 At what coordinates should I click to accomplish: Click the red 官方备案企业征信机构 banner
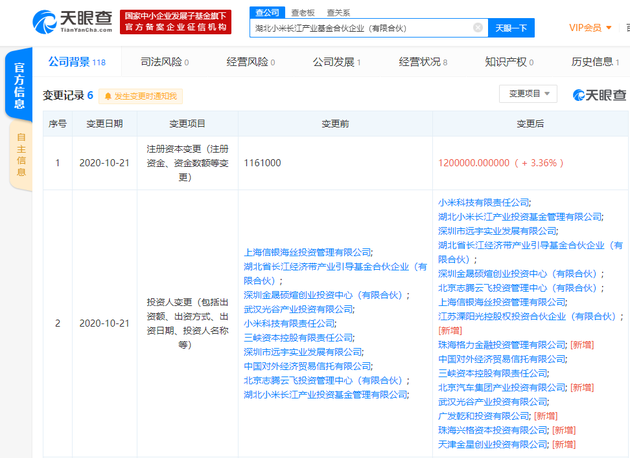click(176, 22)
